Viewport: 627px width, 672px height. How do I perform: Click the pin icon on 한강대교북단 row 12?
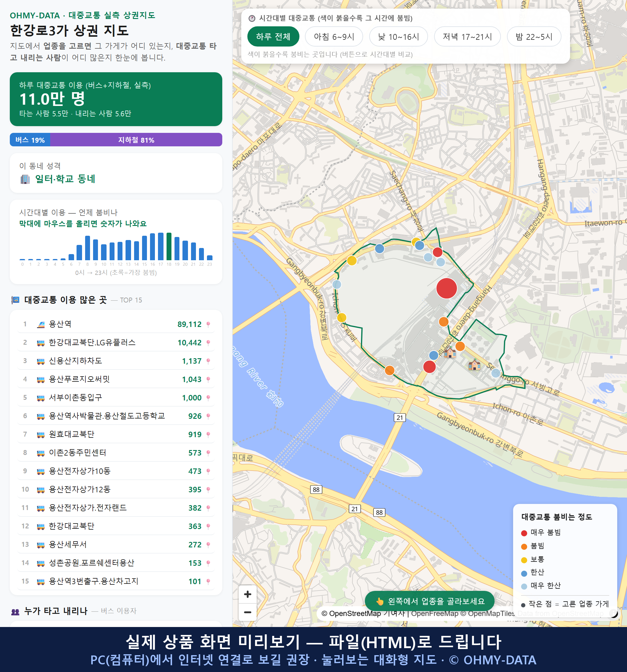(208, 526)
